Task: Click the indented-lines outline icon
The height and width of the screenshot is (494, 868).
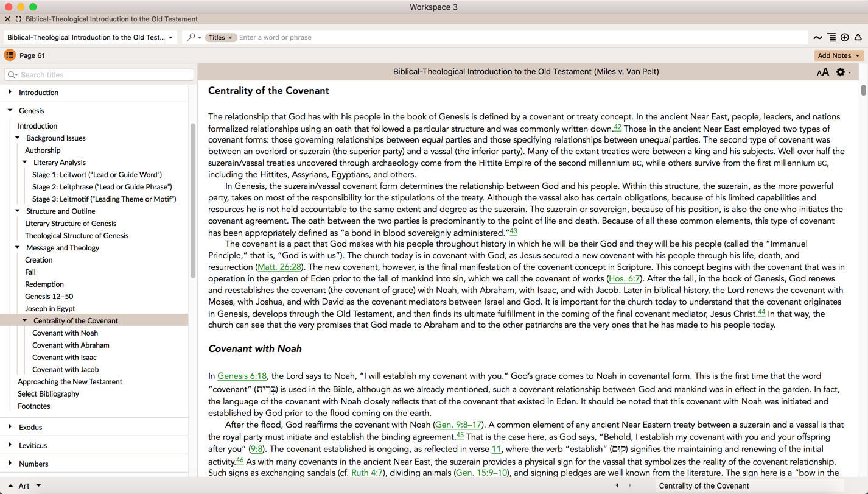Action: [831, 38]
